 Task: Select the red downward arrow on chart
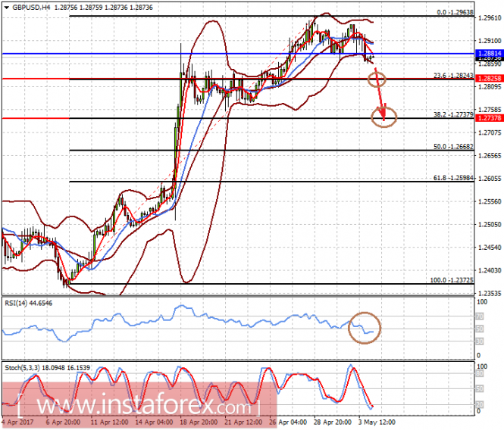[x=380, y=95]
